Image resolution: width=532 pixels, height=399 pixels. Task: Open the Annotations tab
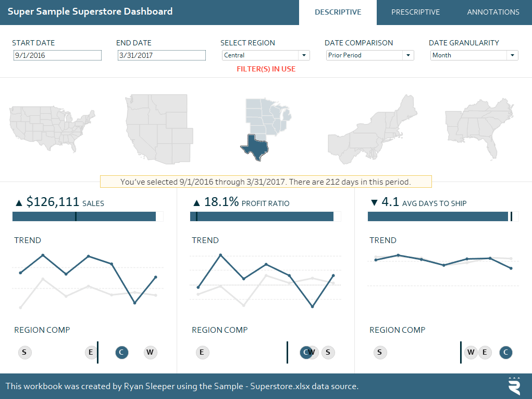(x=493, y=12)
